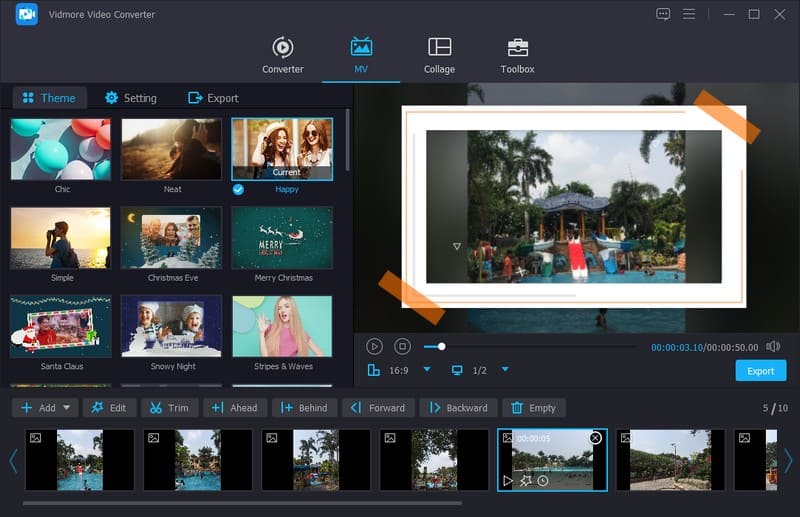This screenshot has width=800, height=517.
Task: Go to the Export sub-tab
Action: click(213, 97)
